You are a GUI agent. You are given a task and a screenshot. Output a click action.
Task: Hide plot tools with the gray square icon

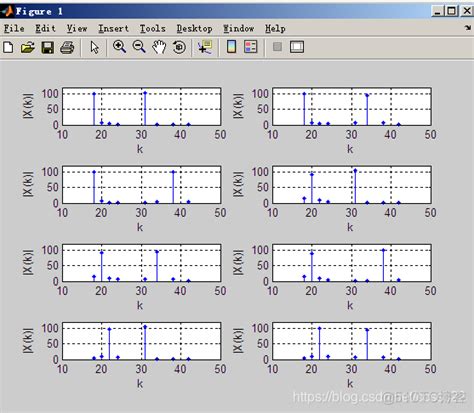tap(277, 47)
